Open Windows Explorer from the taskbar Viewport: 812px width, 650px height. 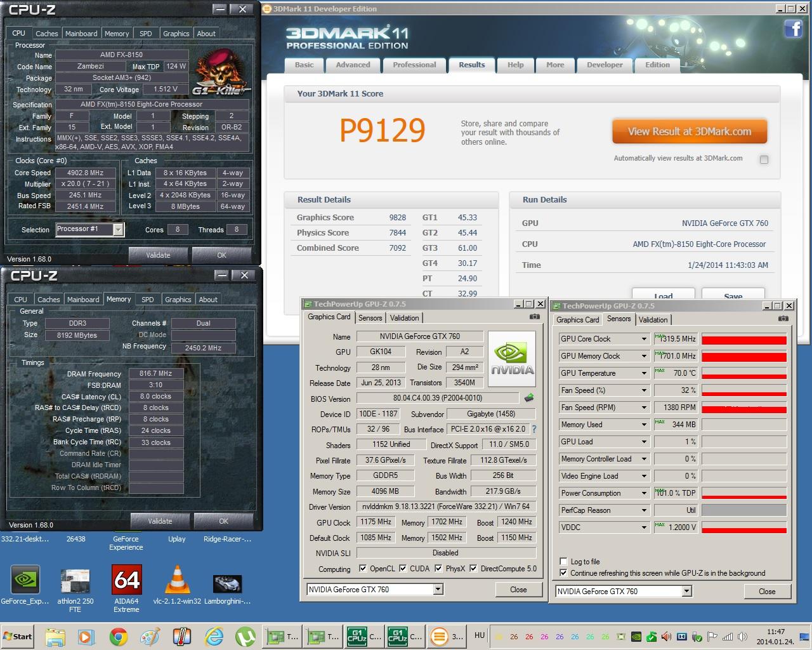(x=55, y=636)
